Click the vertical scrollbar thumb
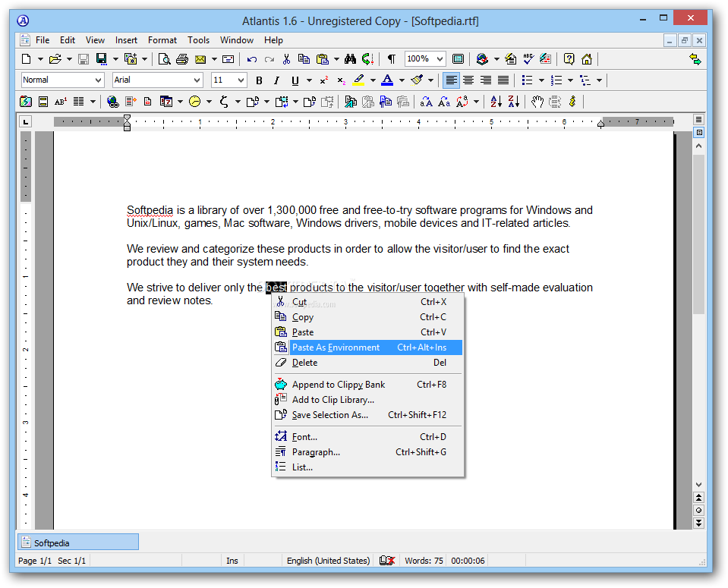 698,234
